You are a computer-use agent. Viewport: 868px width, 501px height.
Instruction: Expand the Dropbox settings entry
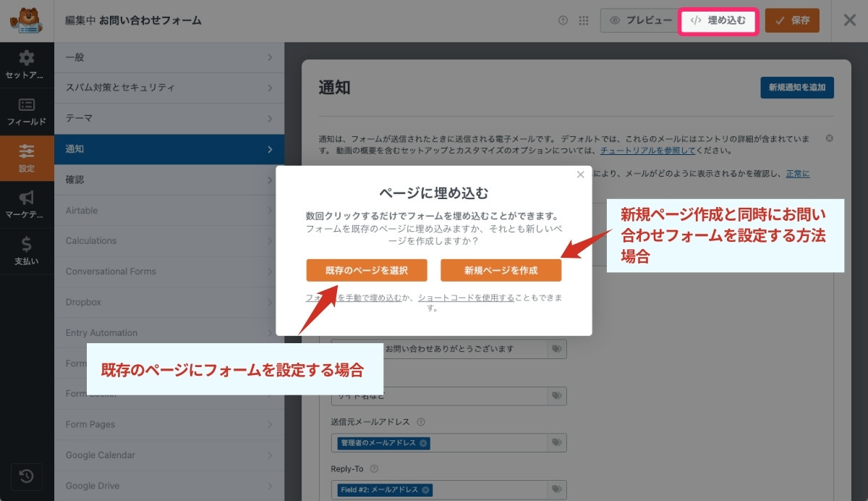click(x=170, y=302)
